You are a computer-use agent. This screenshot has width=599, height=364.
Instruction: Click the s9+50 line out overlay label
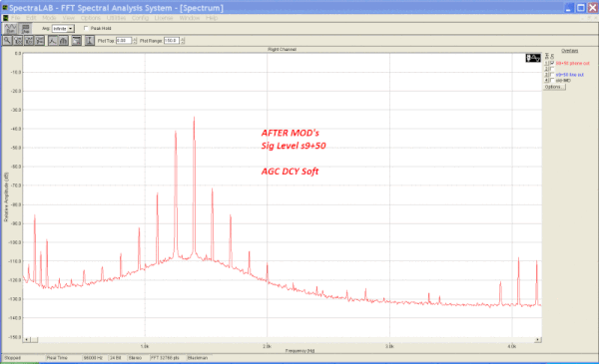(570, 75)
